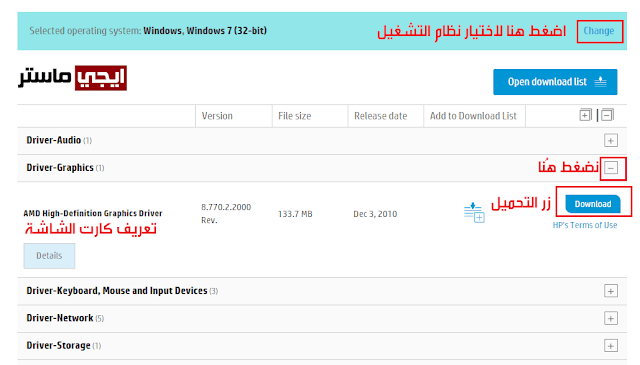Expand all categories with header plus icon
This screenshot has width=640, height=365.
tap(585, 115)
